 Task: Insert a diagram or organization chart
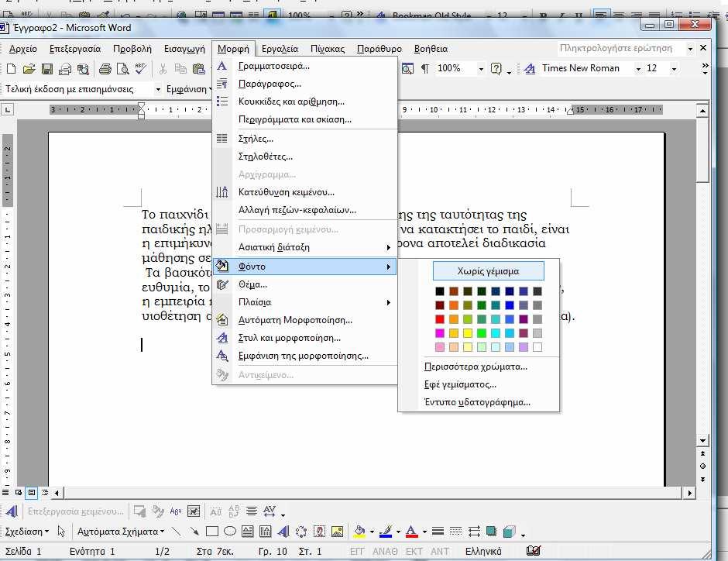point(301,532)
